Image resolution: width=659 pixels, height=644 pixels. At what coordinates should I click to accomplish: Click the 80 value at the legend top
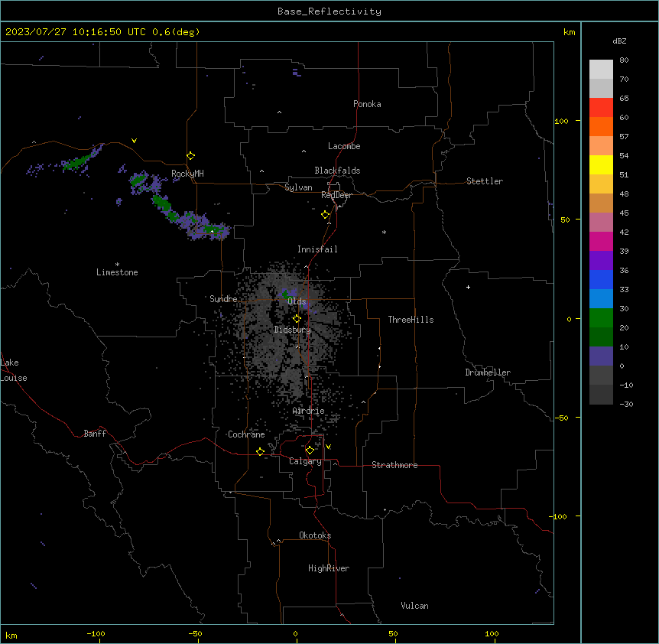point(624,60)
